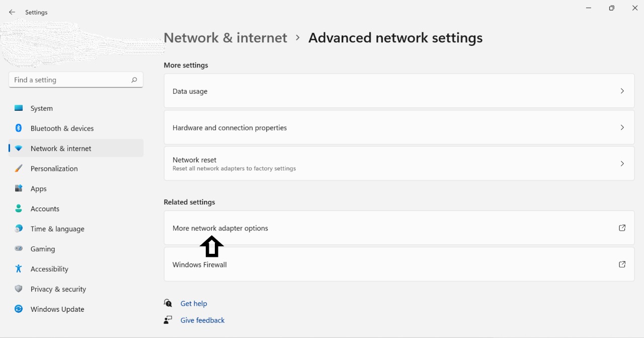The width and height of the screenshot is (644, 338).
Task: Open Hardware and connection properties chevron
Action: pyautogui.click(x=622, y=127)
